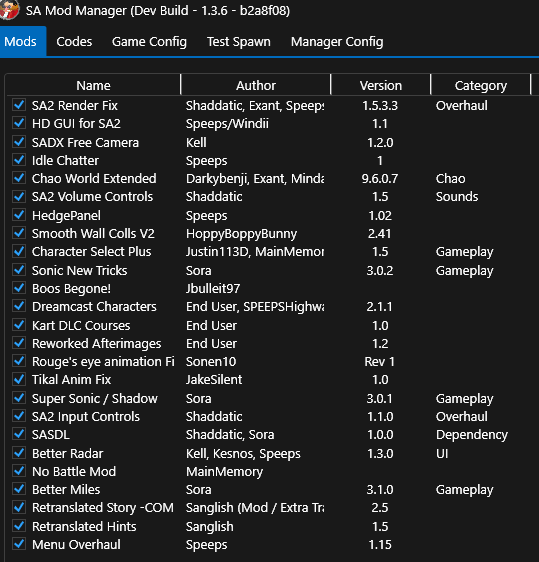Screen dimensions: 539x562
Task: Uncheck the HedgePanel mod
Action: (19, 215)
